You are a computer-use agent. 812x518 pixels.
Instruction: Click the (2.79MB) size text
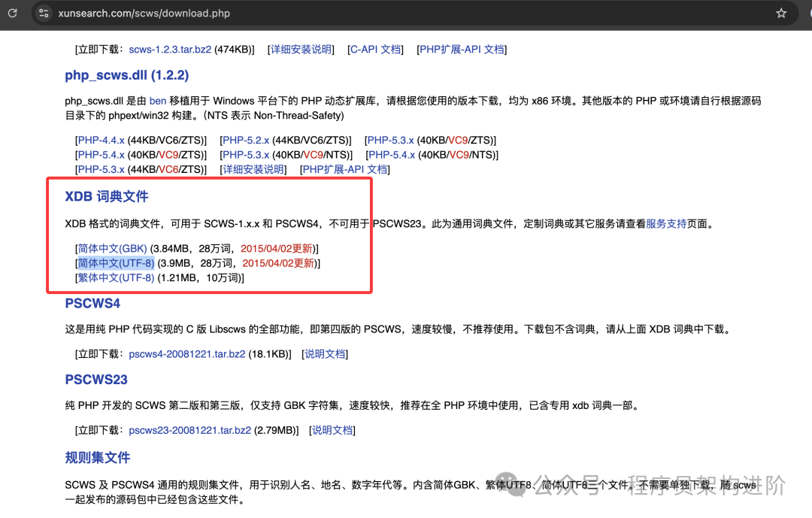point(275,431)
